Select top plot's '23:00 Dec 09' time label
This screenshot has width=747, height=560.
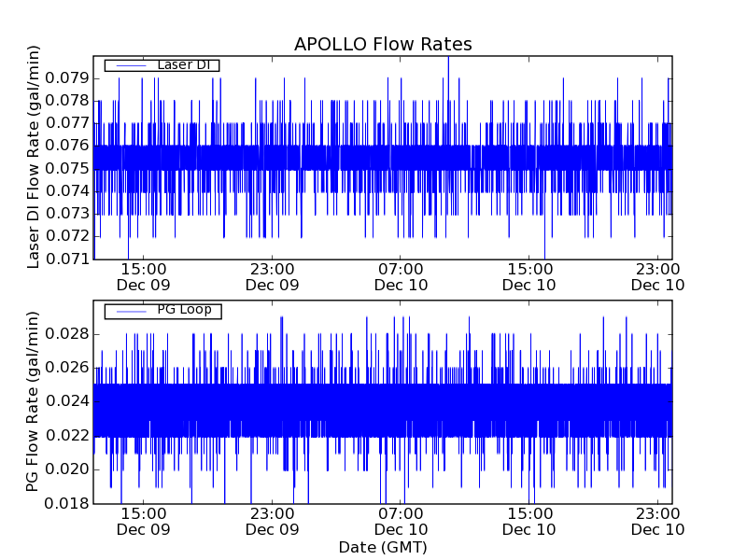click(273, 276)
